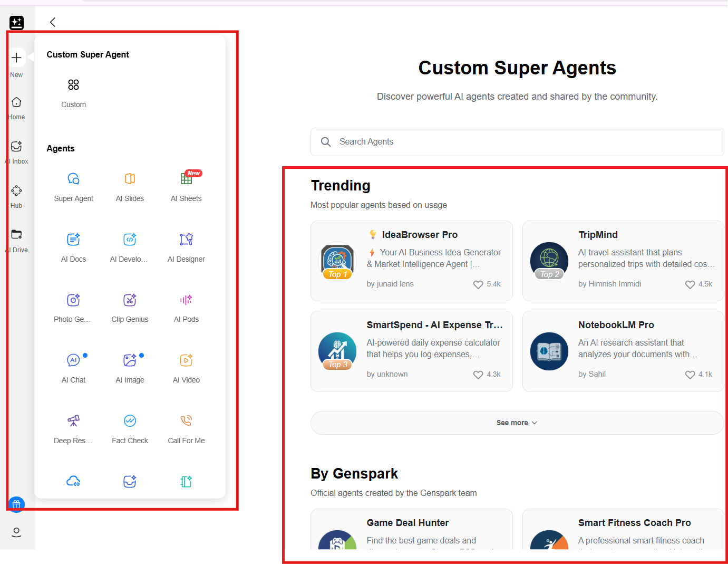
Task: Start the Fact Check agent
Action: [x=130, y=428]
